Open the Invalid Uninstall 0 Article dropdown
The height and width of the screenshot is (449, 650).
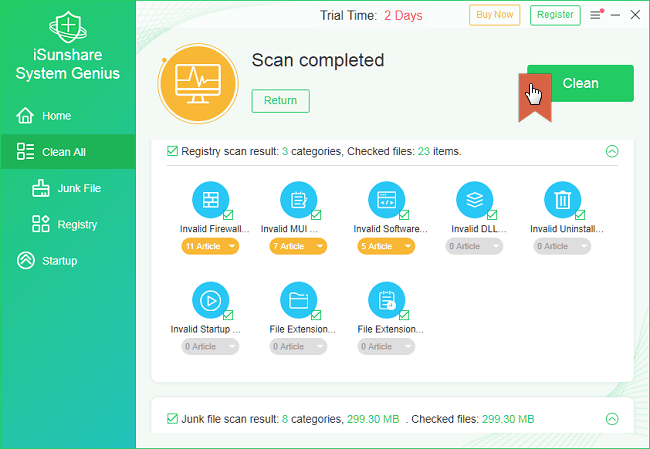click(562, 246)
